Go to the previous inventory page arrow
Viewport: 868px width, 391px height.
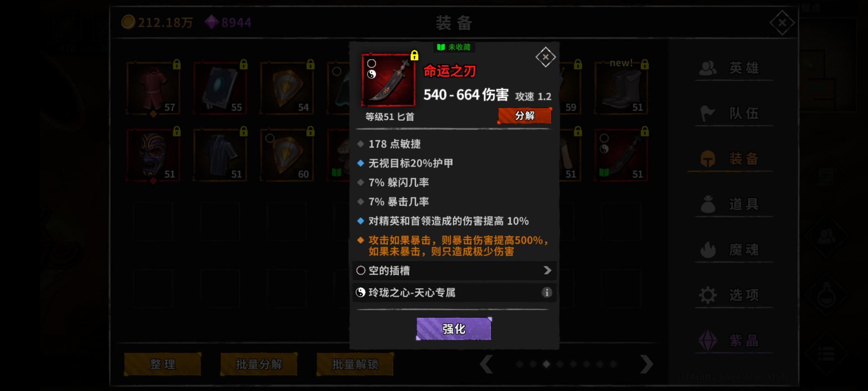tap(486, 364)
